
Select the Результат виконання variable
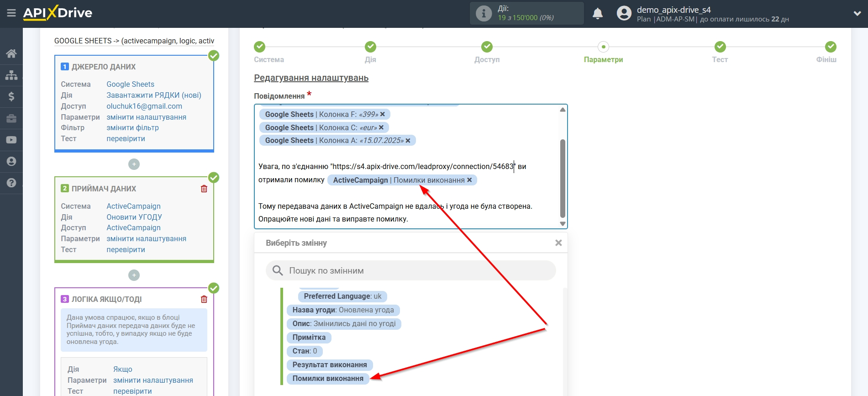click(x=330, y=364)
